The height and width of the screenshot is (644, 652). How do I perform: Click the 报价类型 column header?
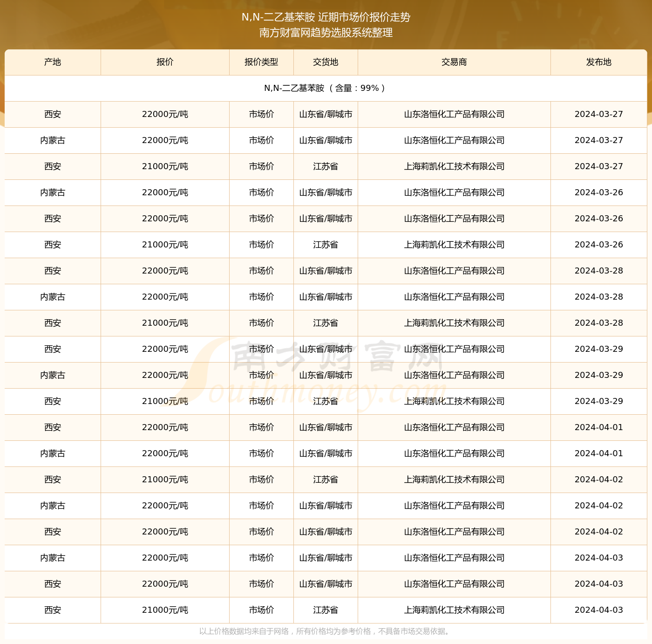[261, 62]
